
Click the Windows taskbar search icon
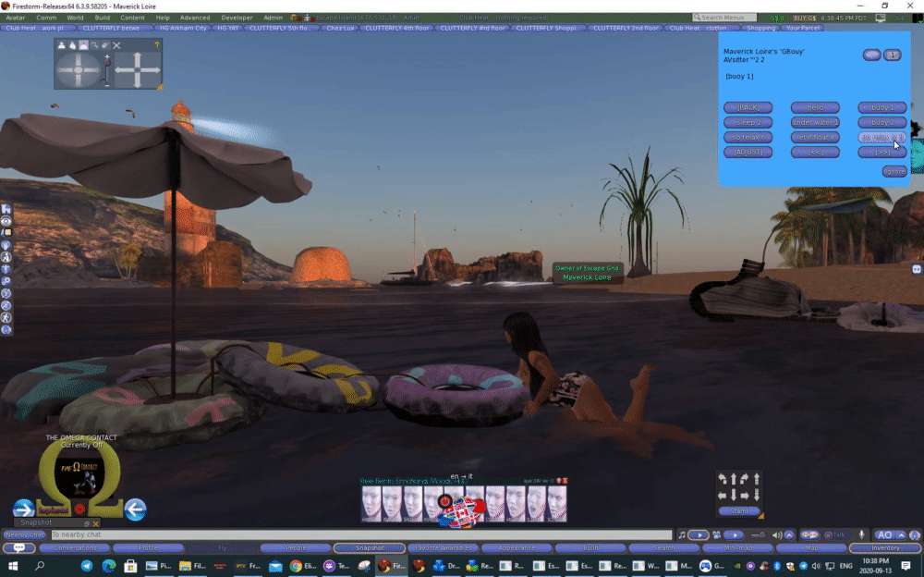(x=40, y=566)
